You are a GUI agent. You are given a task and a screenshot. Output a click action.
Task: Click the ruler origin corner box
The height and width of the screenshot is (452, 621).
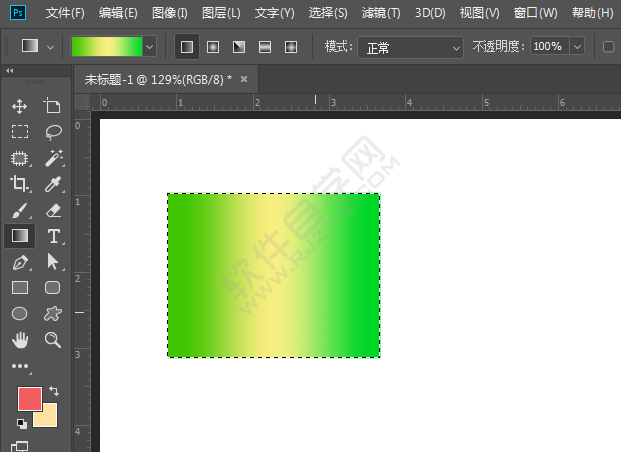(x=82, y=103)
